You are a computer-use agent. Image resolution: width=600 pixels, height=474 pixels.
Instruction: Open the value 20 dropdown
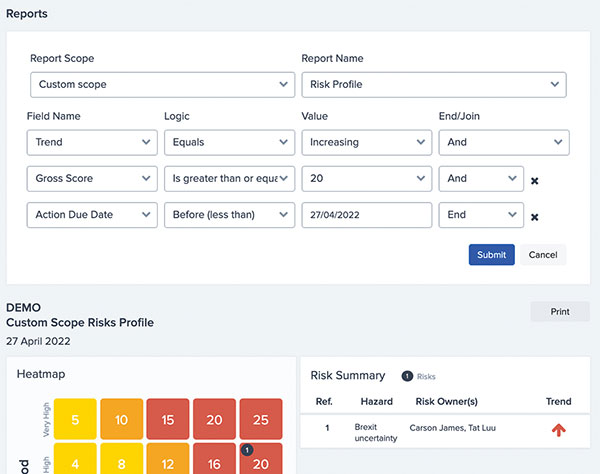coord(367,179)
